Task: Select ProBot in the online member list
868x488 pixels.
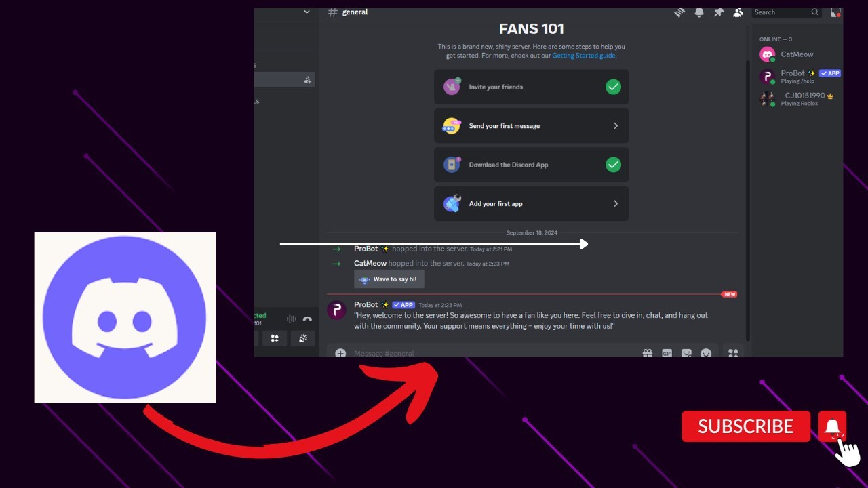Action: [800, 77]
